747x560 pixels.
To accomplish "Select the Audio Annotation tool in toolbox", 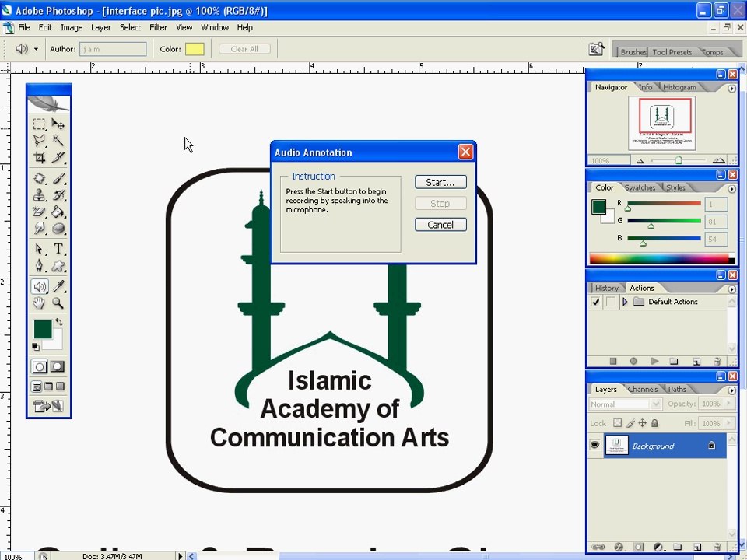I will pyautogui.click(x=40, y=286).
